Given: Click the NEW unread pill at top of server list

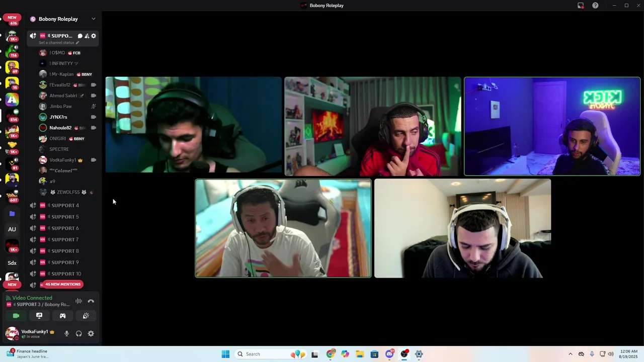Looking at the screenshot, I should [x=12, y=18].
